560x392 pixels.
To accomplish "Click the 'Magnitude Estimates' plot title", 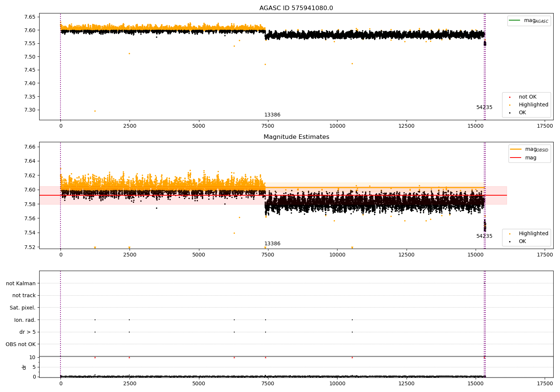I will click(x=296, y=137).
